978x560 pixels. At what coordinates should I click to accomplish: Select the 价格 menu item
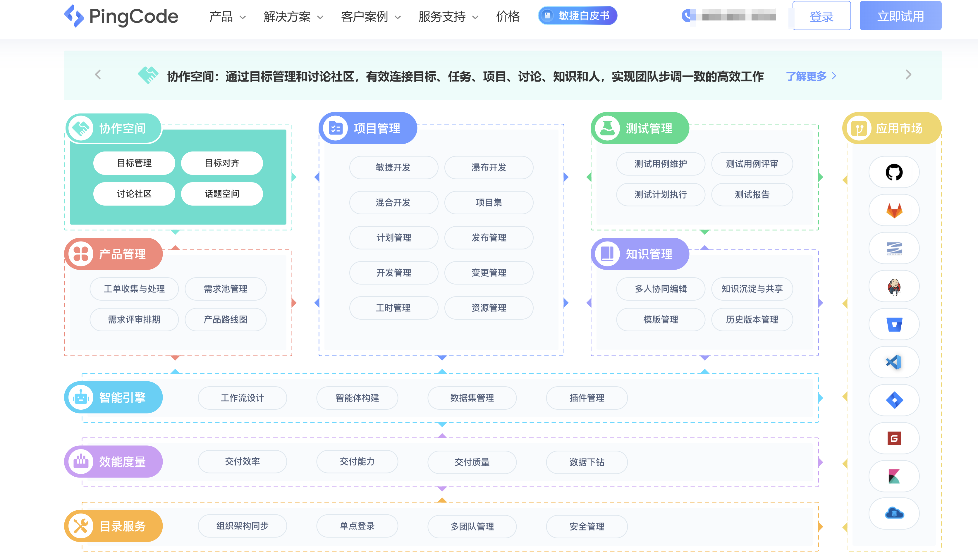point(508,17)
